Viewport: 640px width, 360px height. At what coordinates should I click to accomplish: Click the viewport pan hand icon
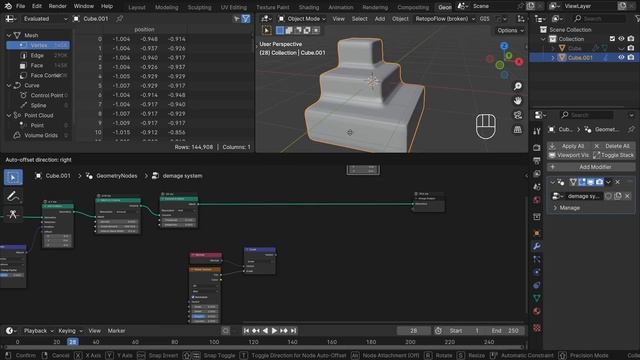(518, 101)
